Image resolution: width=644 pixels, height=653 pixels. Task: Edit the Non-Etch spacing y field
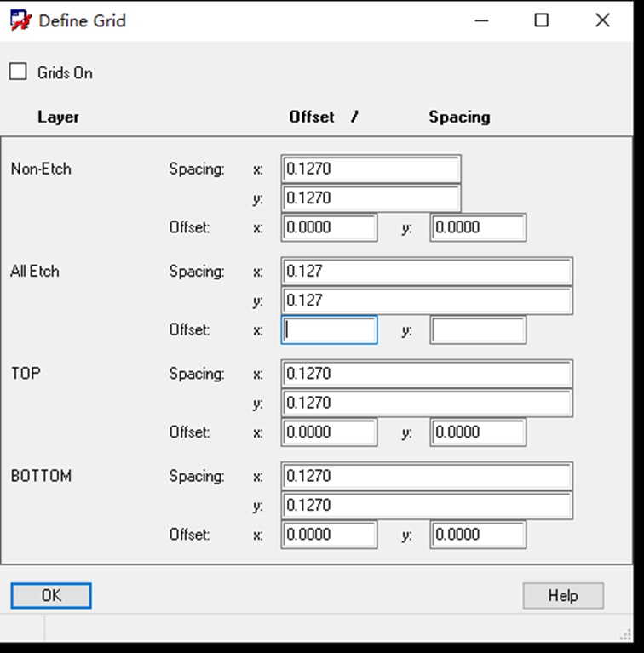click(371, 198)
